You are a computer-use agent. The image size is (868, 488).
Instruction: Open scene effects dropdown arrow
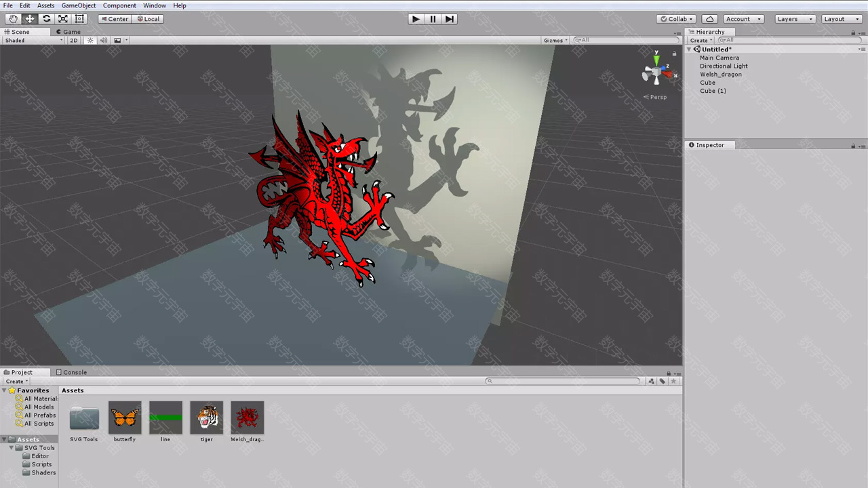tap(126, 40)
